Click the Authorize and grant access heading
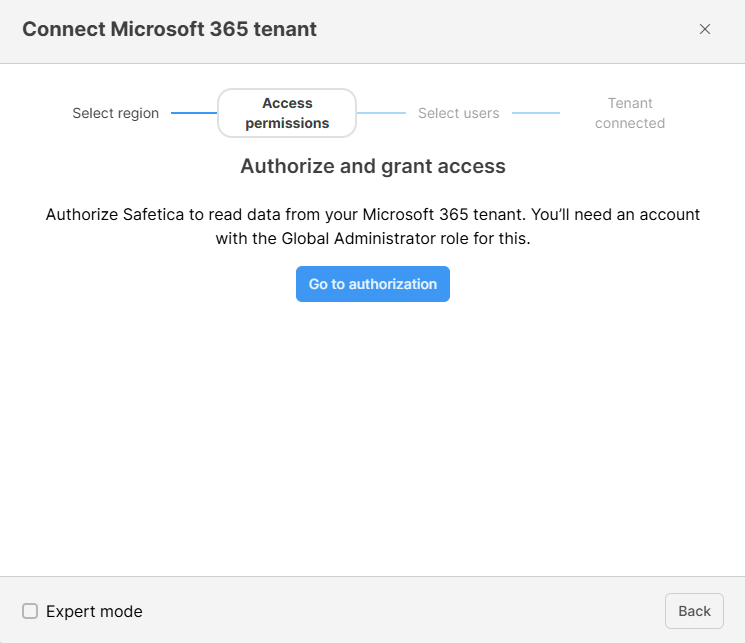 pyautogui.click(x=372, y=166)
